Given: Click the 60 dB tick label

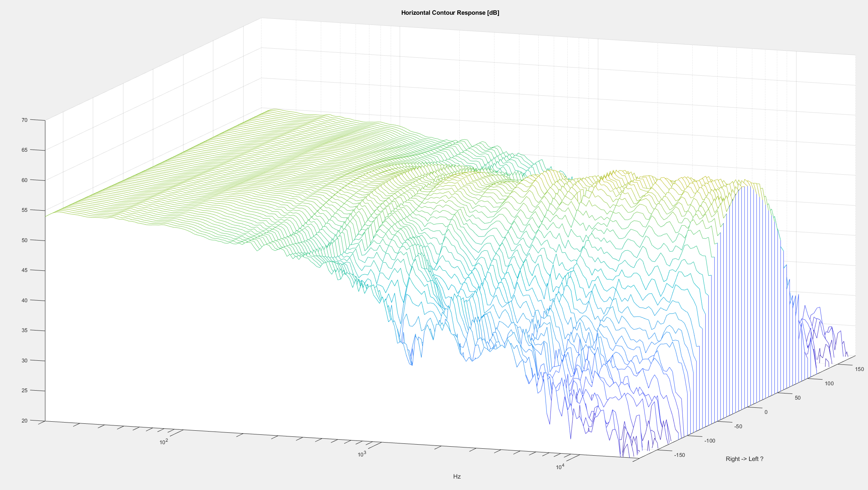Looking at the screenshot, I should [x=25, y=180].
